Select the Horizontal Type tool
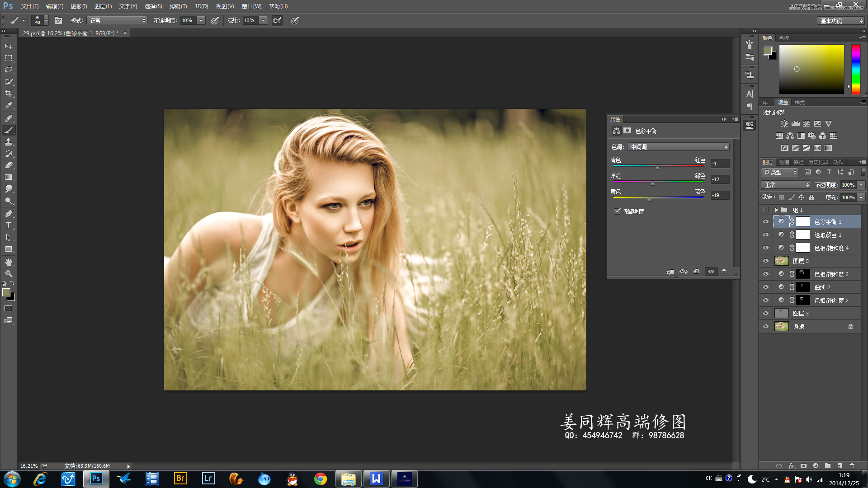This screenshot has height=488, width=868. pyautogui.click(x=9, y=225)
